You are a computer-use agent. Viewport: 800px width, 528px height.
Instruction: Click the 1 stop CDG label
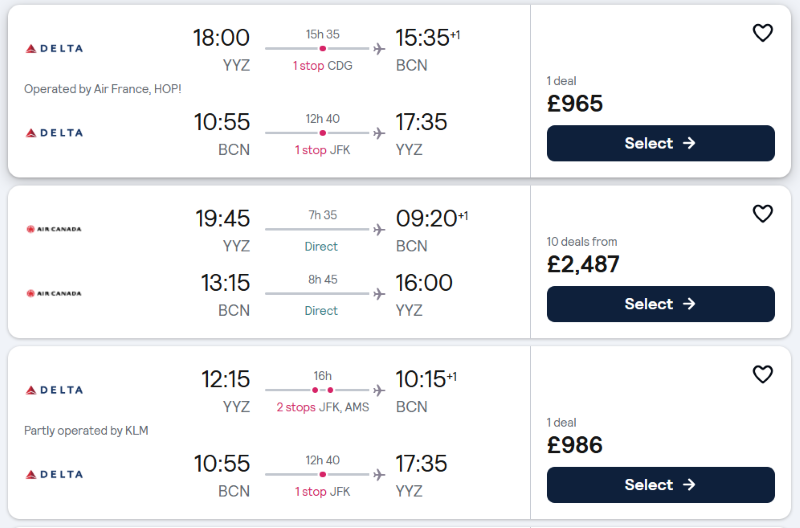tap(322, 66)
